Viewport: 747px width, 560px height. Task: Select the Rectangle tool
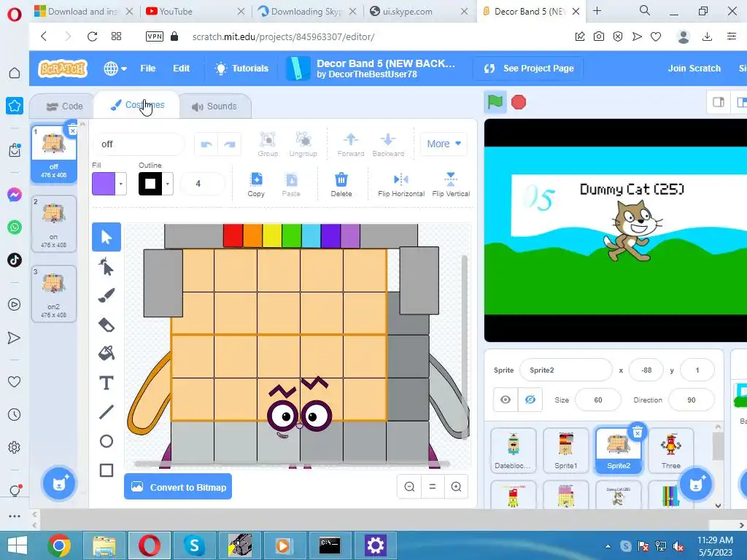pyautogui.click(x=107, y=470)
